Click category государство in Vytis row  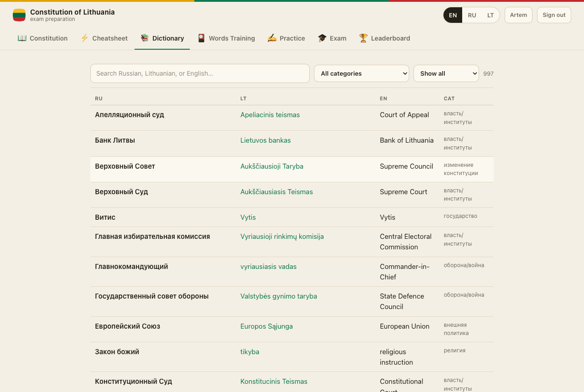460,216
